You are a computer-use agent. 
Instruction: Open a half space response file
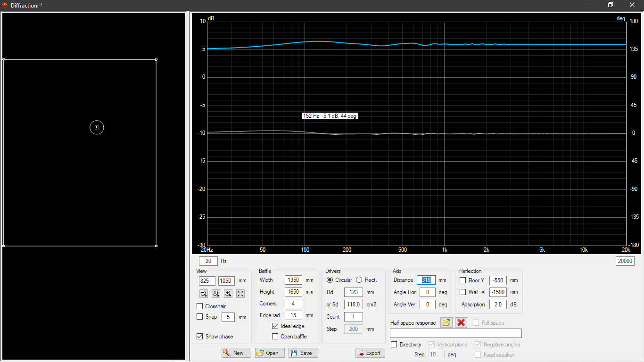[446, 322]
